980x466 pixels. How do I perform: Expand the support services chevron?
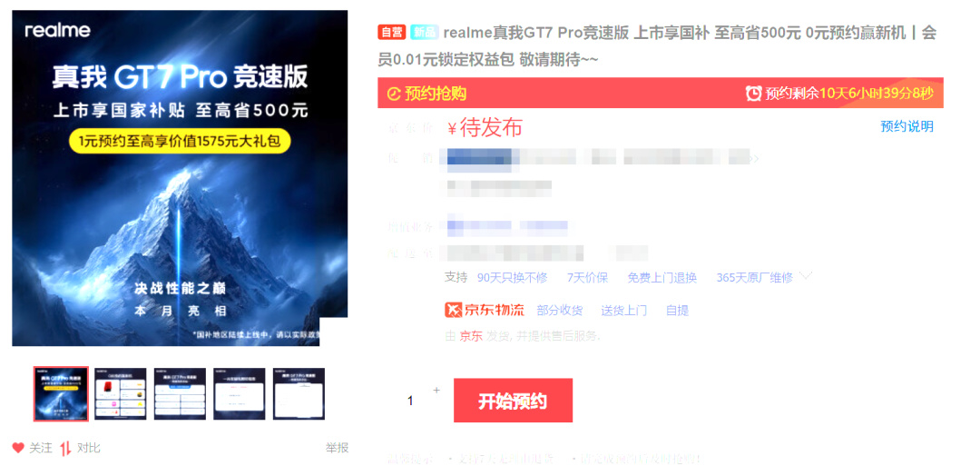coord(806,276)
